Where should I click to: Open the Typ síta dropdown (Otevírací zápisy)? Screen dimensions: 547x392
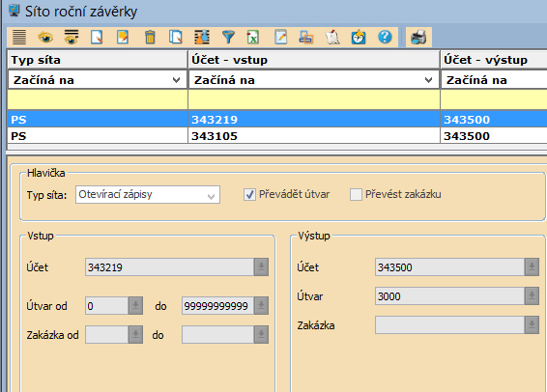point(148,194)
